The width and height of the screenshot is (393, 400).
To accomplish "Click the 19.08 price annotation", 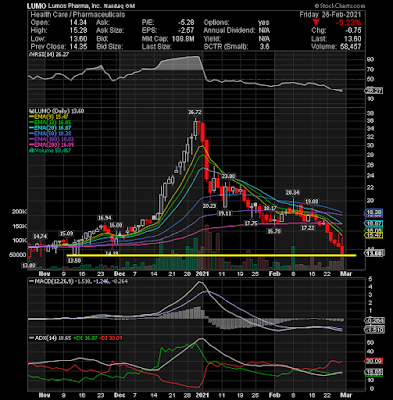I will [x=312, y=202].
